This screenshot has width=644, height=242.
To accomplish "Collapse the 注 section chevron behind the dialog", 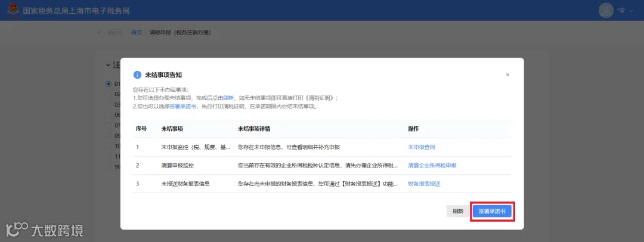I will [x=108, y=65].
